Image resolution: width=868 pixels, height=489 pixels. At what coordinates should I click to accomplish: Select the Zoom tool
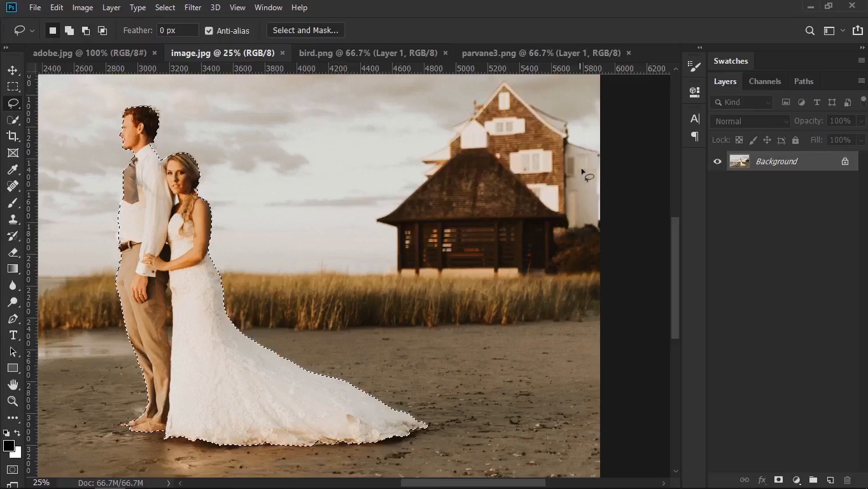point(13,402)
